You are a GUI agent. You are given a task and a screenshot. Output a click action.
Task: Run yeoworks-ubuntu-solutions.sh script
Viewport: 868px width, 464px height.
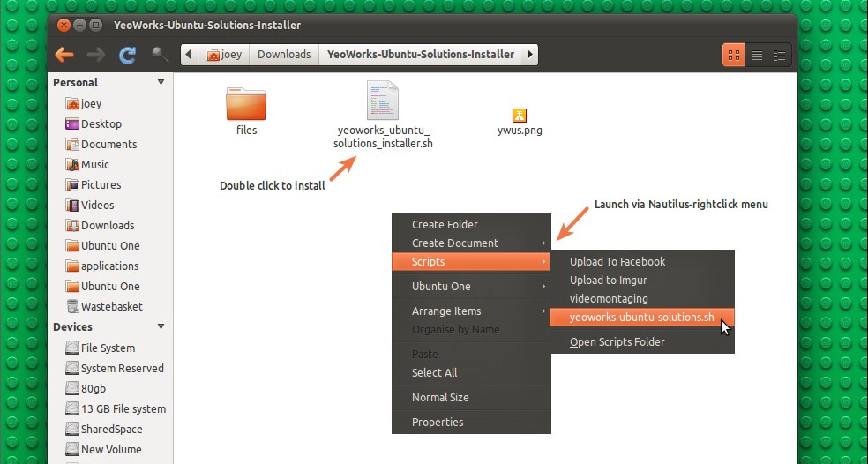click(x=642, y=318)
